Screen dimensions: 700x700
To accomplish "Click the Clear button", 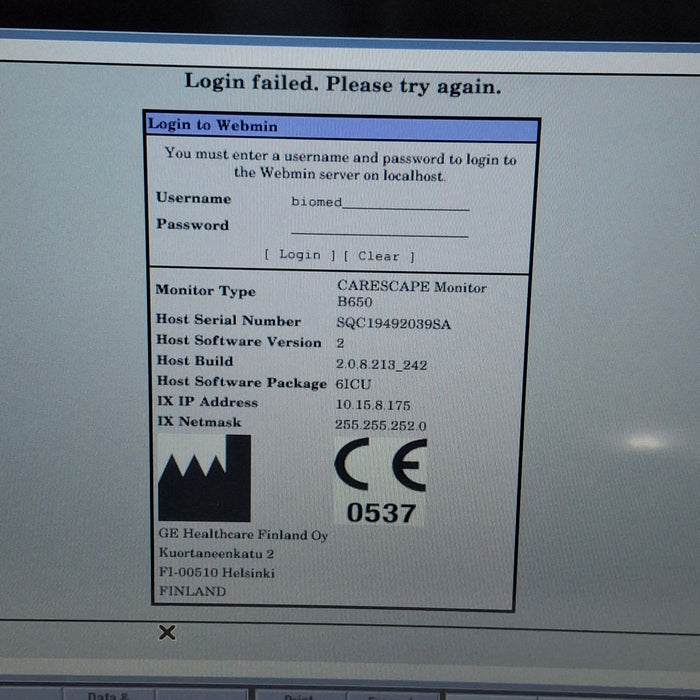I will coord(378,256).
